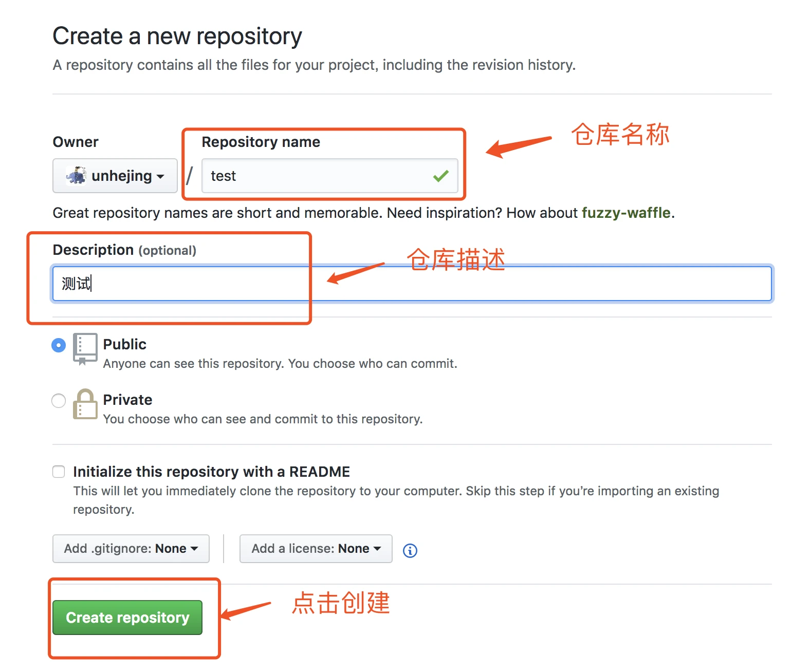810x672 pixels.
Task: Click the Private option label
Action: (x=127, y=400)
